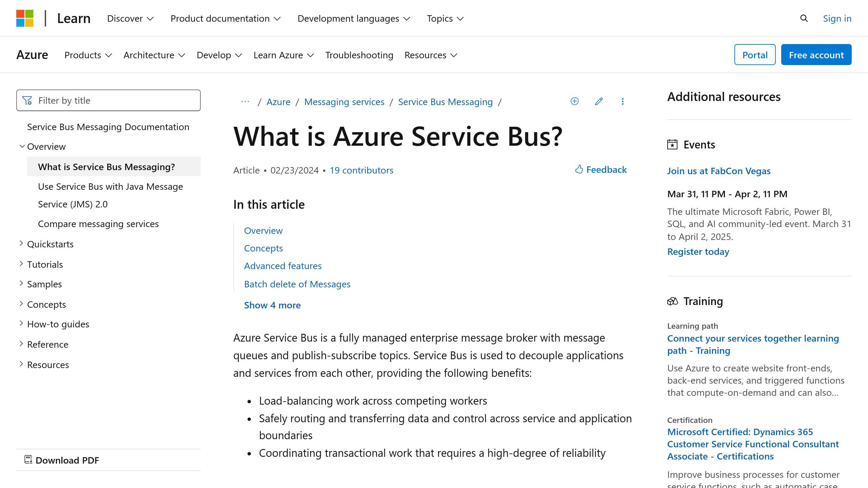Expand the Topics dropdown

445,18
